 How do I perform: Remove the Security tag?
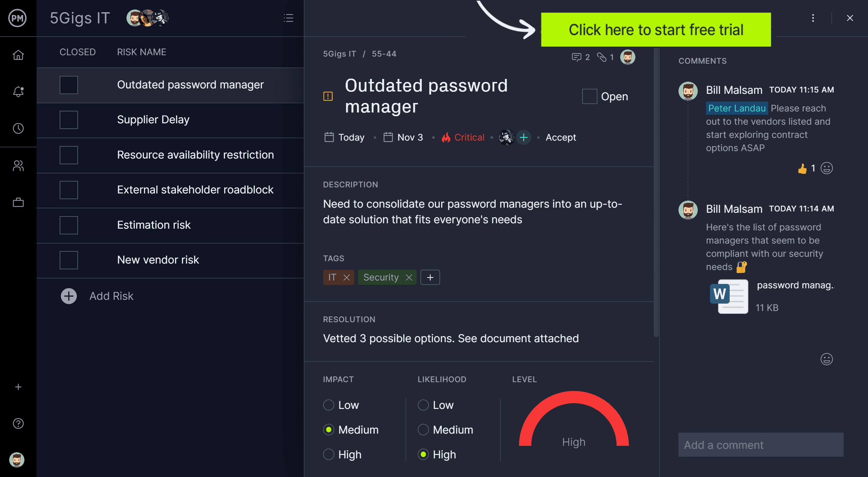click(x=409, y=277)
